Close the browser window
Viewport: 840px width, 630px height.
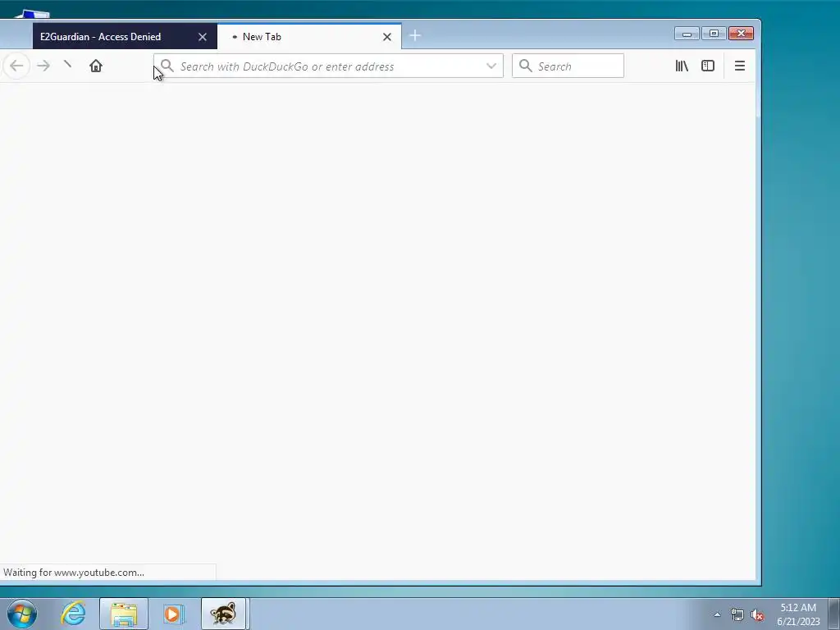741,34
